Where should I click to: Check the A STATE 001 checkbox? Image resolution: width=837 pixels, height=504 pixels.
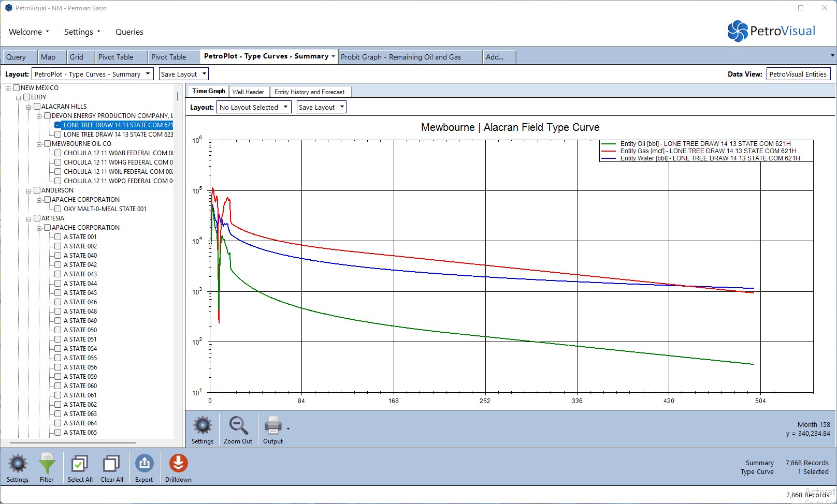[58, 237]
